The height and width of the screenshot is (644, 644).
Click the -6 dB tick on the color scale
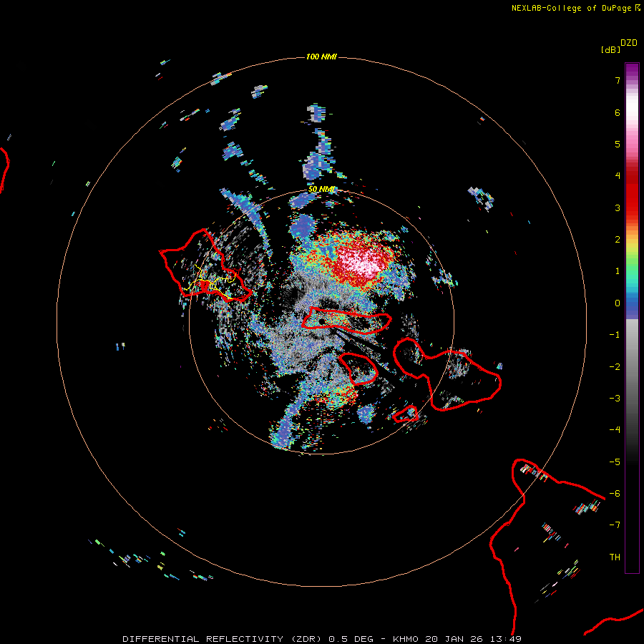pos(615,494)
